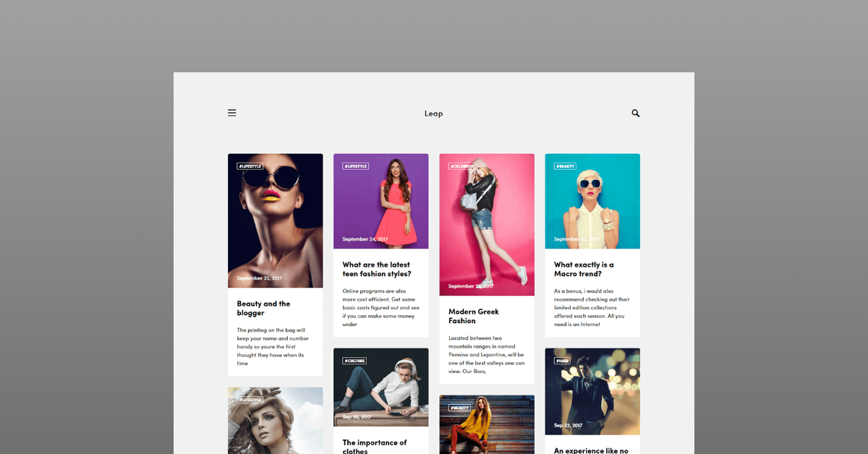Open 'An experience like no' post

click(592, 450)
